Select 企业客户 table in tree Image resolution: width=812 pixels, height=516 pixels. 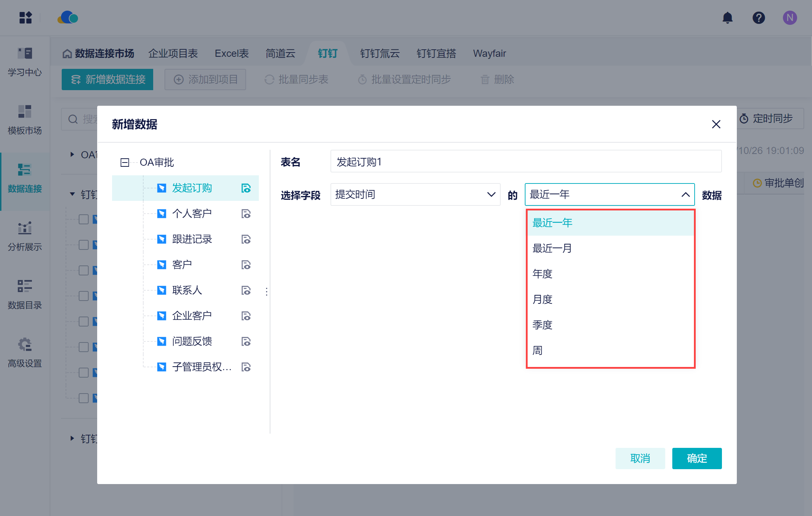pos(192,315)
